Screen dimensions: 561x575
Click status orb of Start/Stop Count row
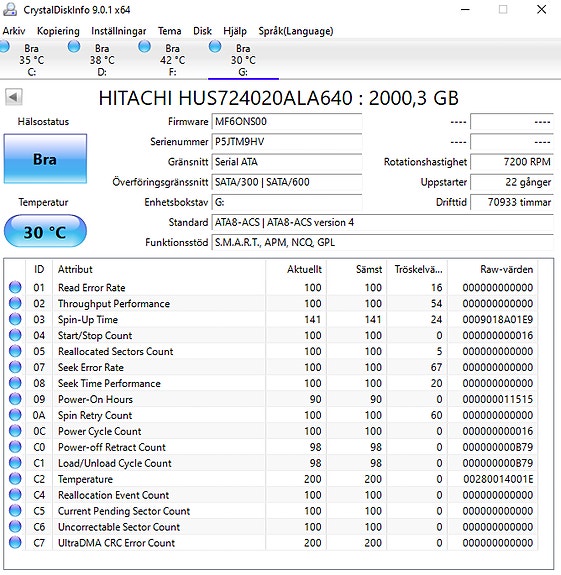click(x=15, y=335)
